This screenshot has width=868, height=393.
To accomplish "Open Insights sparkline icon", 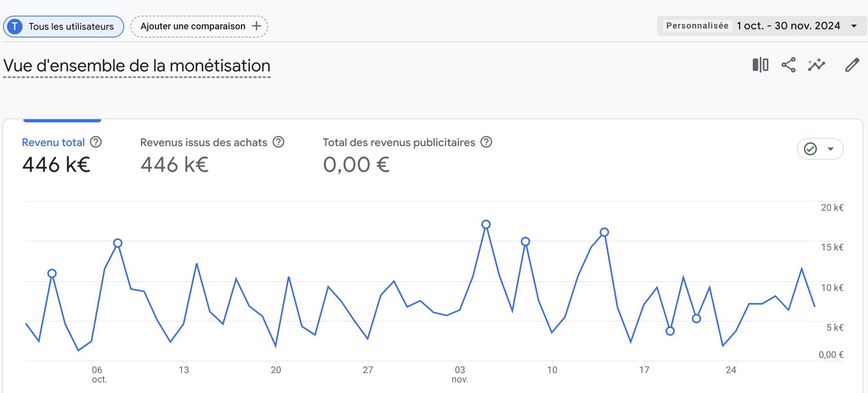I will pos(816,65).
